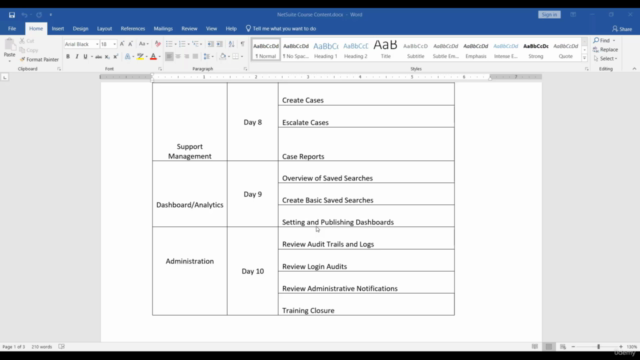
Task: Click the zoom slider handle
Action: coord(598,347)
